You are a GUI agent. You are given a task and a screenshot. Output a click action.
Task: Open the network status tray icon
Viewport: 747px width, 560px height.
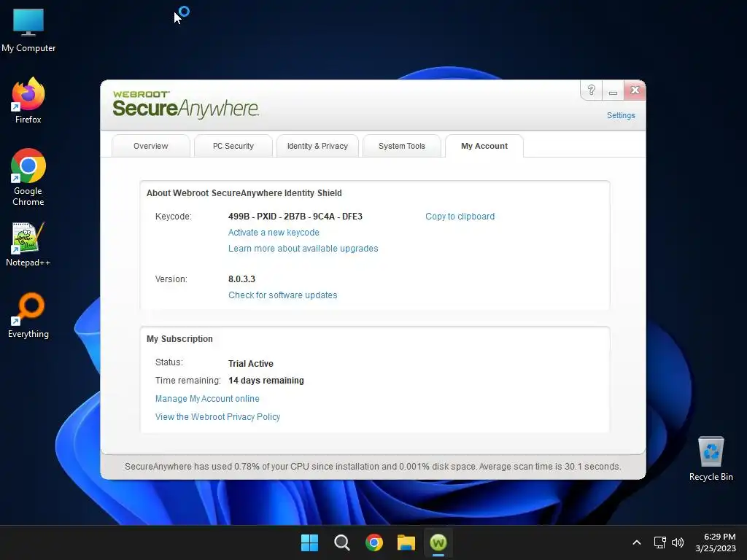point(659,542)
